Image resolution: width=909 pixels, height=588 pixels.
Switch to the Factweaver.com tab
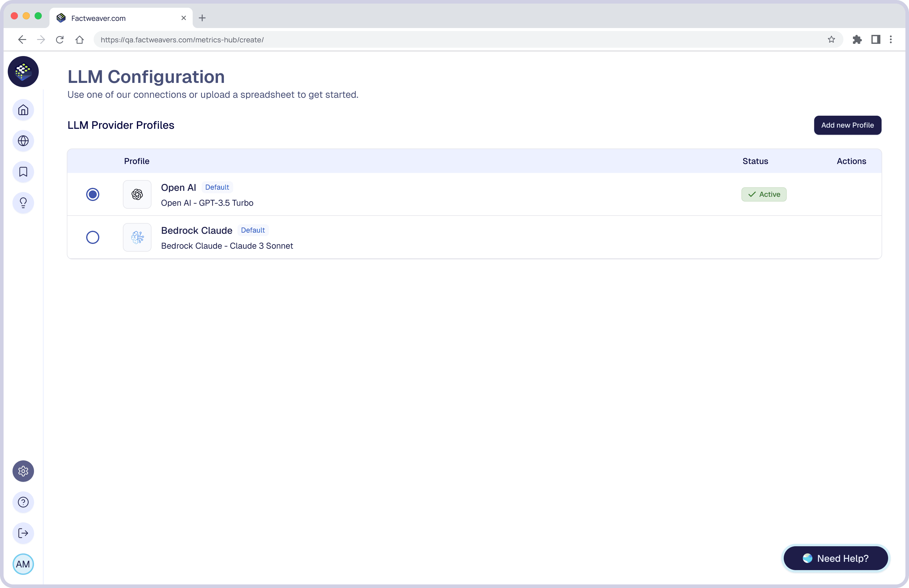[121, 18]
